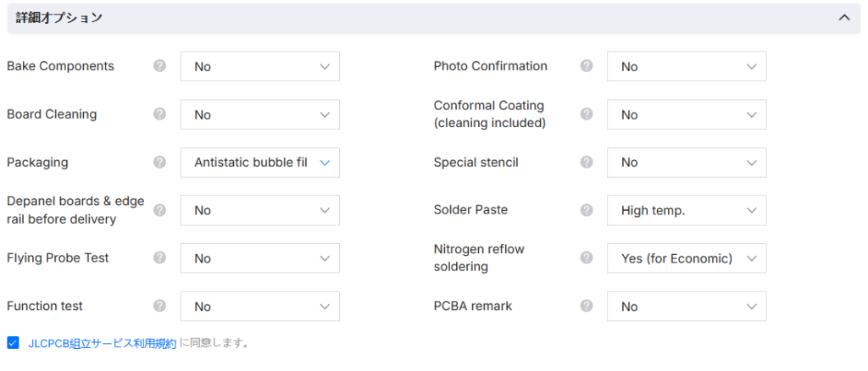Open the Flying Probe Test dropdown
This screenshot has width=868, height=371.
(259, 258)
